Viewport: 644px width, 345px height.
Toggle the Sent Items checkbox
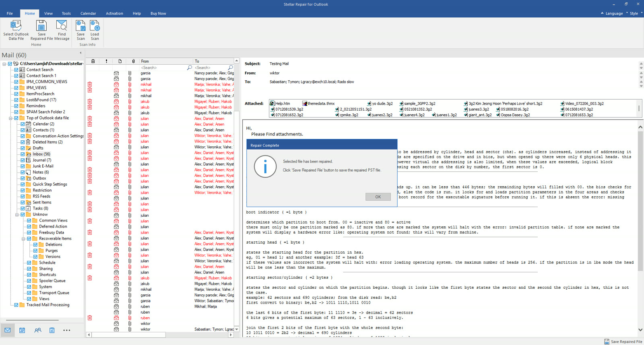tap(23, 202)
